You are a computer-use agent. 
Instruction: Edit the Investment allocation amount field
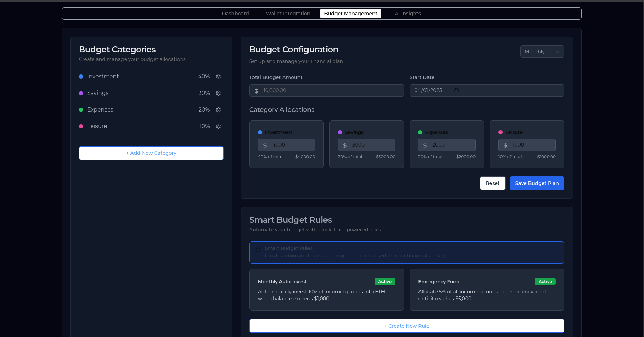286,145
